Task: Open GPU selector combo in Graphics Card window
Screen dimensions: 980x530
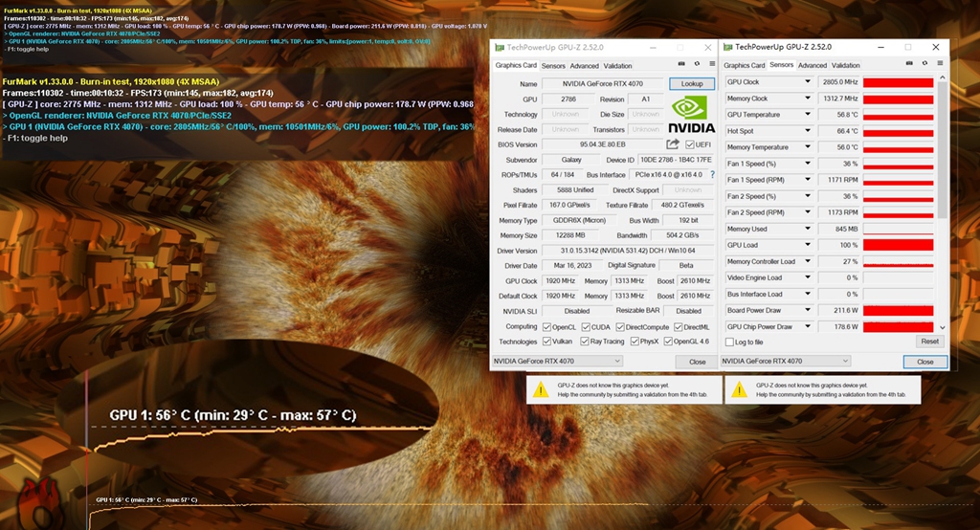Action: [x=558, y=362]
